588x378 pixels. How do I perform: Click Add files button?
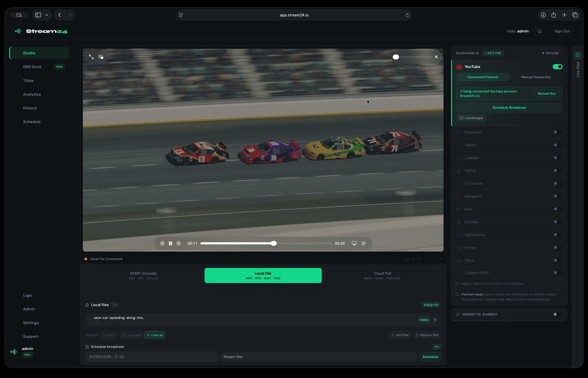[x=400, y=335]
